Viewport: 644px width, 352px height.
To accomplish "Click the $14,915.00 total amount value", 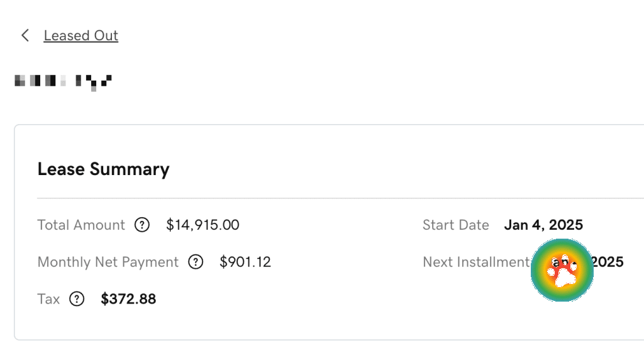I will point(203,225).
